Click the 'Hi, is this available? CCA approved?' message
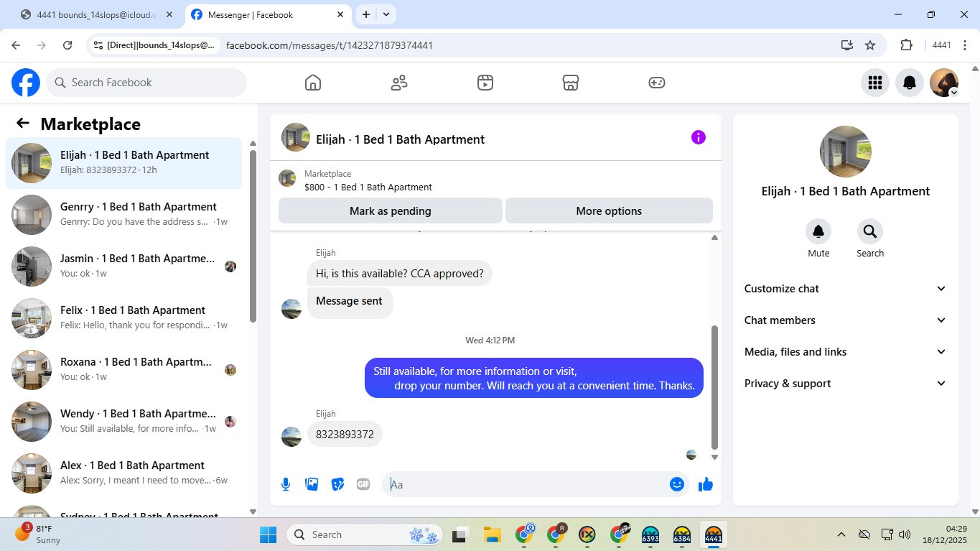 [400, 274]
